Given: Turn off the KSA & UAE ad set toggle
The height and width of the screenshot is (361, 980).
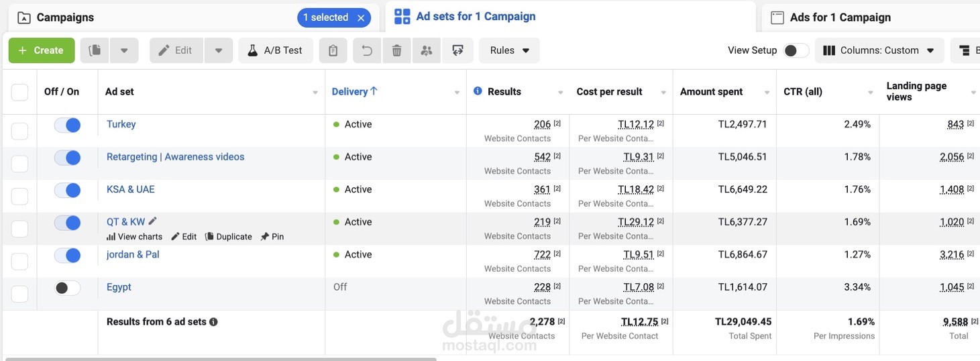Looking at the screenshot, I should 67,190.
